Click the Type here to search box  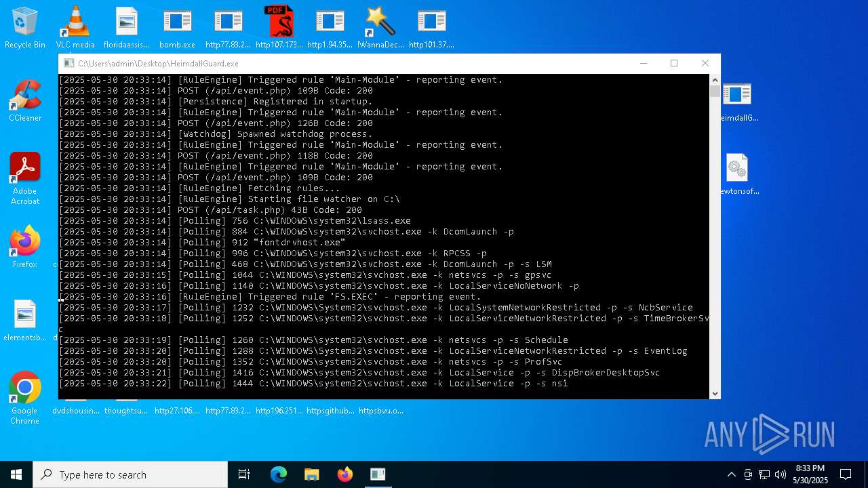130,474
